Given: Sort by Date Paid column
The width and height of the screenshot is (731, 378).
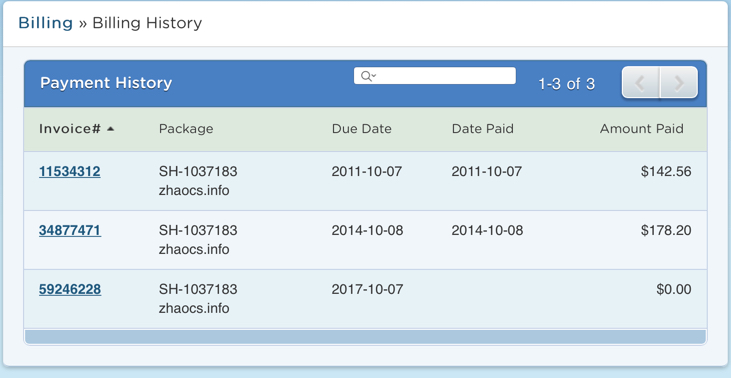Looking at the screenshot, I should 483,129.
